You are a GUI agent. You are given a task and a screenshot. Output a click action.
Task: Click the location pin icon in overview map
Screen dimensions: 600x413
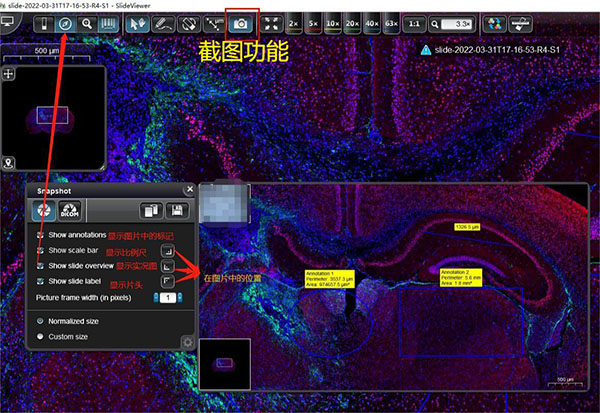coord(9,161)
